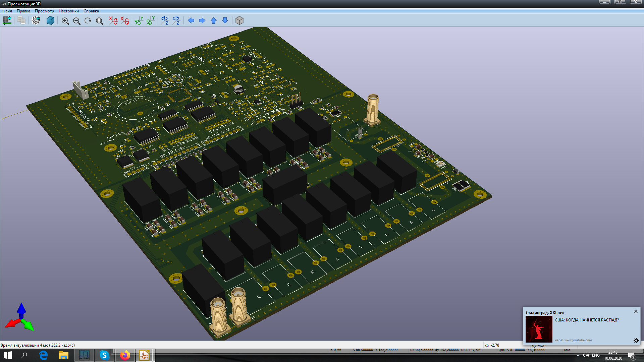Open notification settings gear
644x362 pixels.
[636, 341]
